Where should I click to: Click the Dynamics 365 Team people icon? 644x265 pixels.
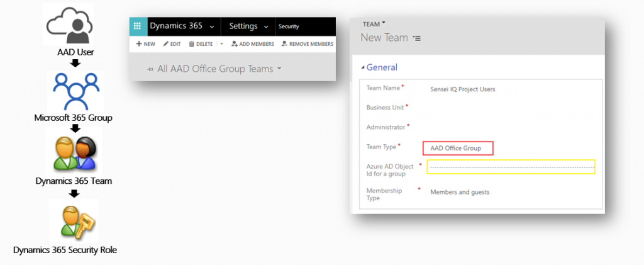coord(75,154)
